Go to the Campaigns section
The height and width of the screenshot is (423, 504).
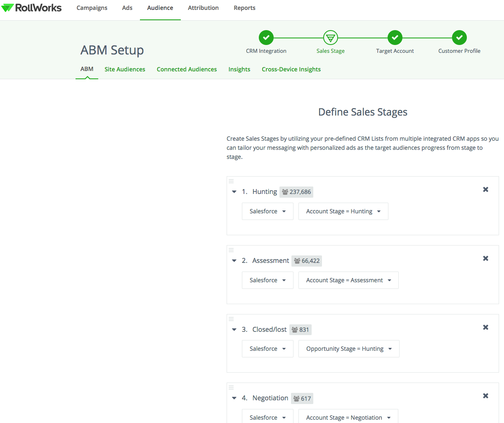pyautogui.click(x=92, y=7)
